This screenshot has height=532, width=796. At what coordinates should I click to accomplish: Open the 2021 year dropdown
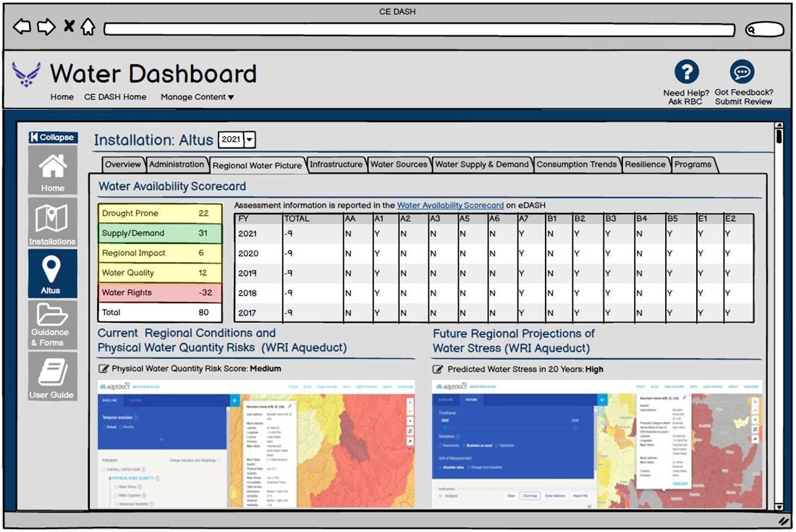coord(249,140)
